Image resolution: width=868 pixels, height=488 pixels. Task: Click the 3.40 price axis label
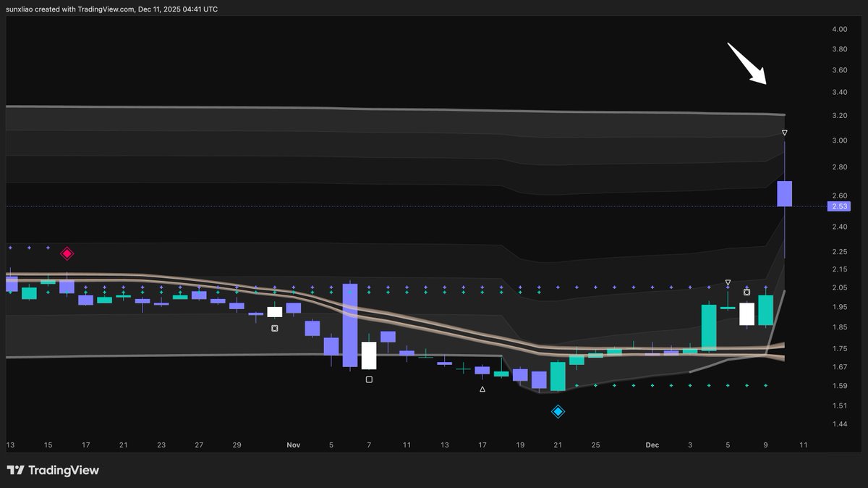[839, 93]
